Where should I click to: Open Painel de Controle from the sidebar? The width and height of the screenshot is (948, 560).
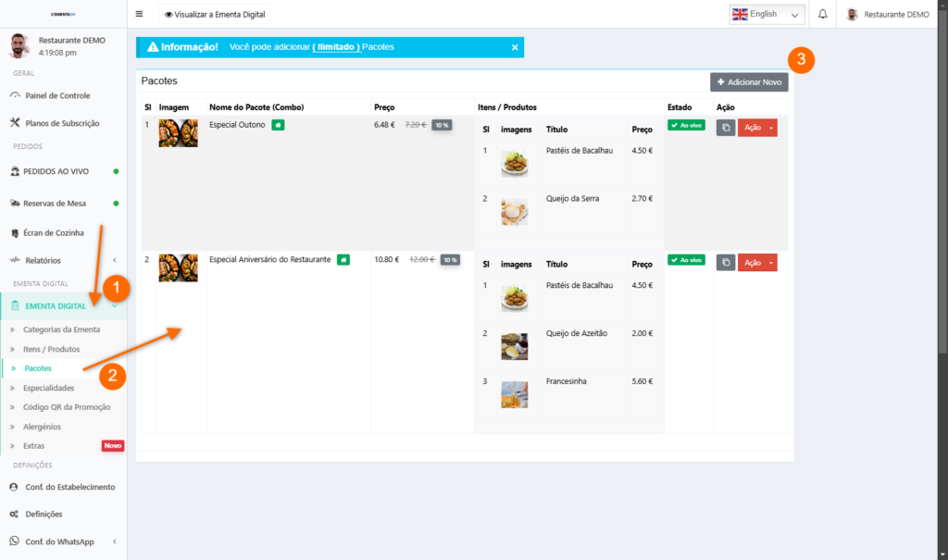pyautogui.click(x=56, y=95)
